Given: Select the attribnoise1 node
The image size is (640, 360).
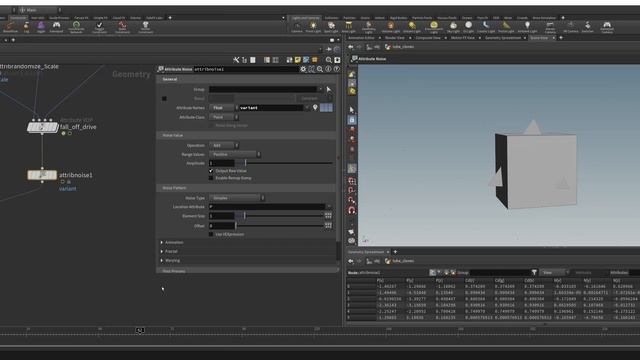Looking at the screenshot, I should (42, 175).
